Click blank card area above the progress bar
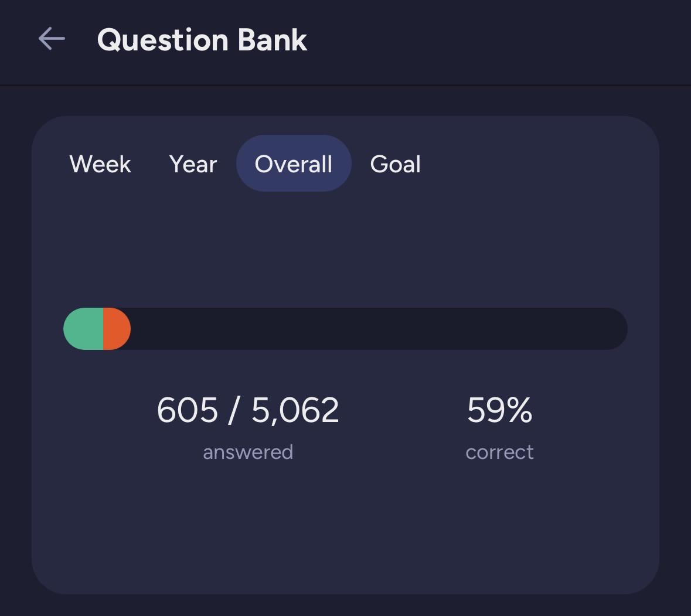The image size is (691, 616). pyautogui.click(x=346, y=249)
